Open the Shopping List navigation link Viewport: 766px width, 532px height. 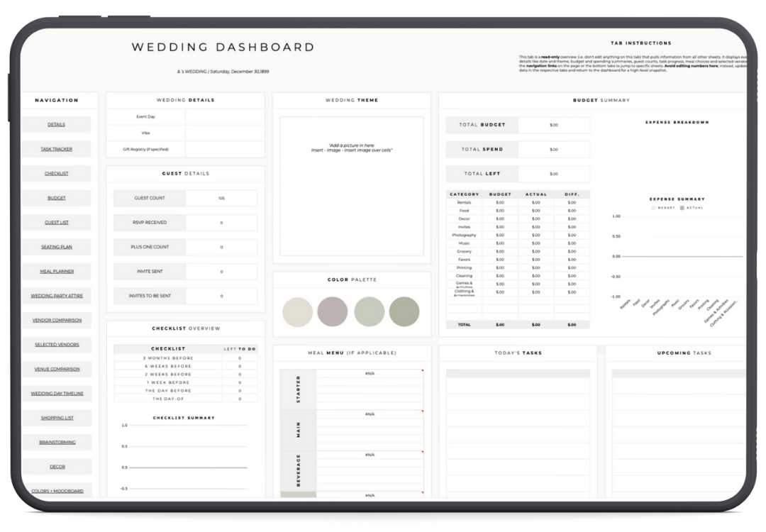click(56, 418)
